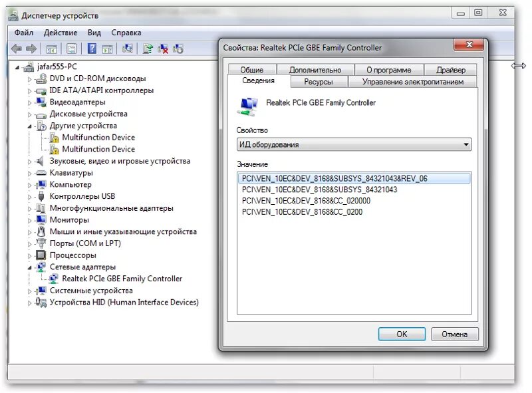Click the DVD and CD-ROM drives icon
Screen dimensions: 532x393
(x=41, y=78)
